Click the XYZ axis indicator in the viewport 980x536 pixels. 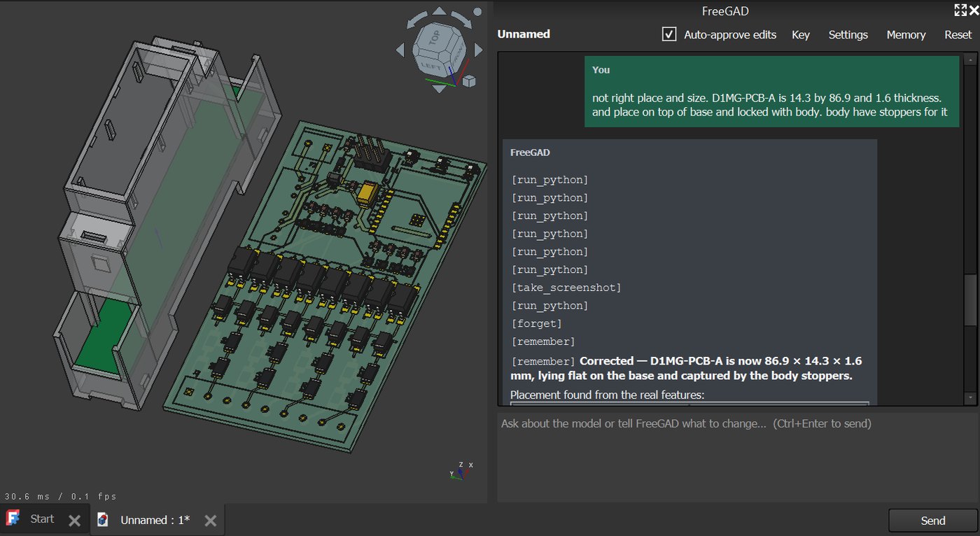pos(461,470)
